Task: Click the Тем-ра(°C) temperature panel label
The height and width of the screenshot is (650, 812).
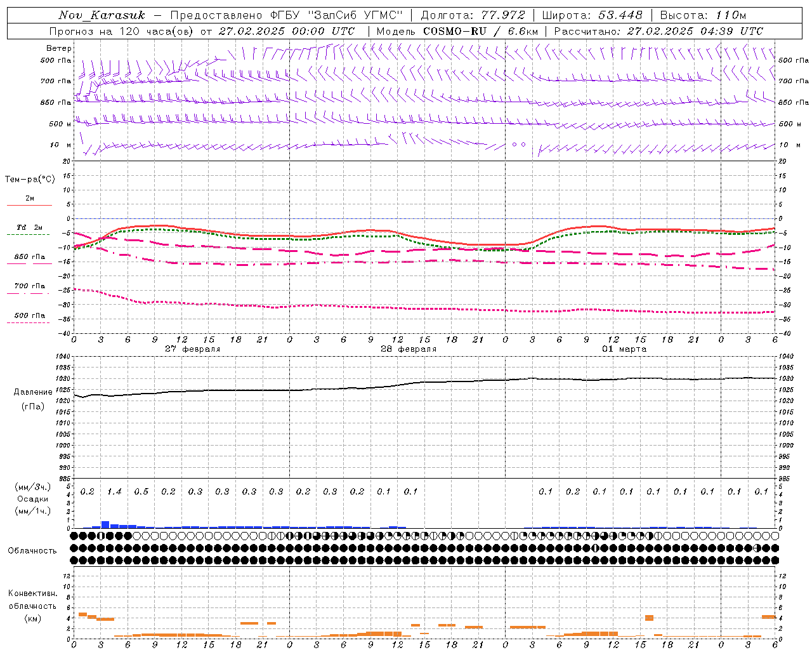Action: click(30, 180)
